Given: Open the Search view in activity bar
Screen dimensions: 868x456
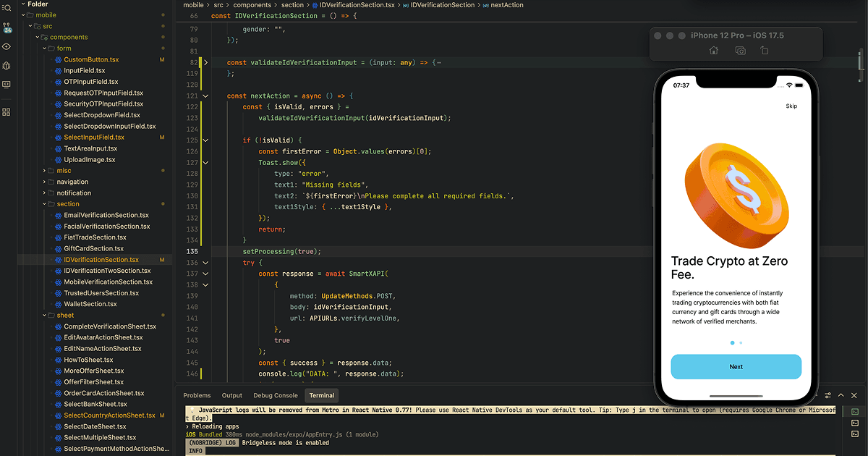Looking at the screenshot, I should coord(7,7).
